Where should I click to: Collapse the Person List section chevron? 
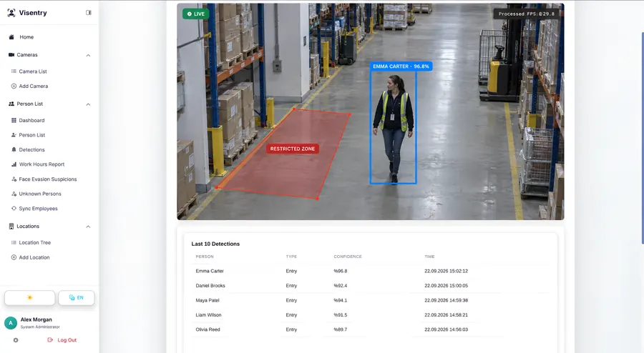(x=88, y=104)
